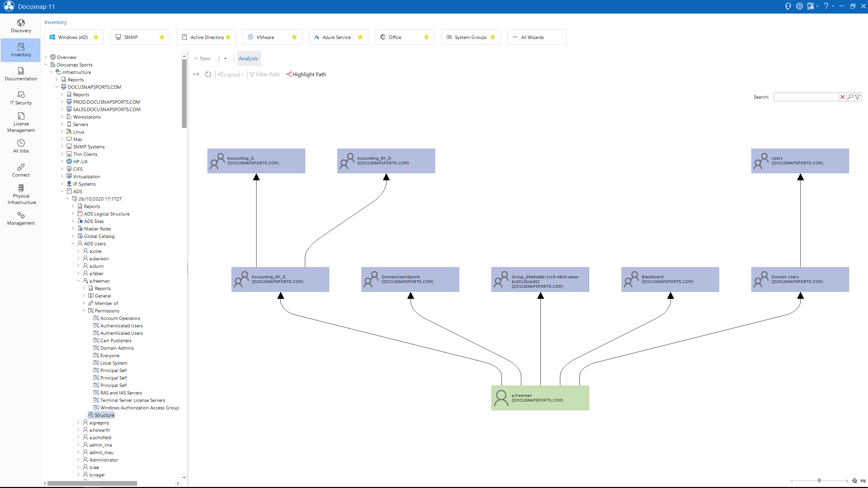Start the VMware inventory wizard

[272, 37]
